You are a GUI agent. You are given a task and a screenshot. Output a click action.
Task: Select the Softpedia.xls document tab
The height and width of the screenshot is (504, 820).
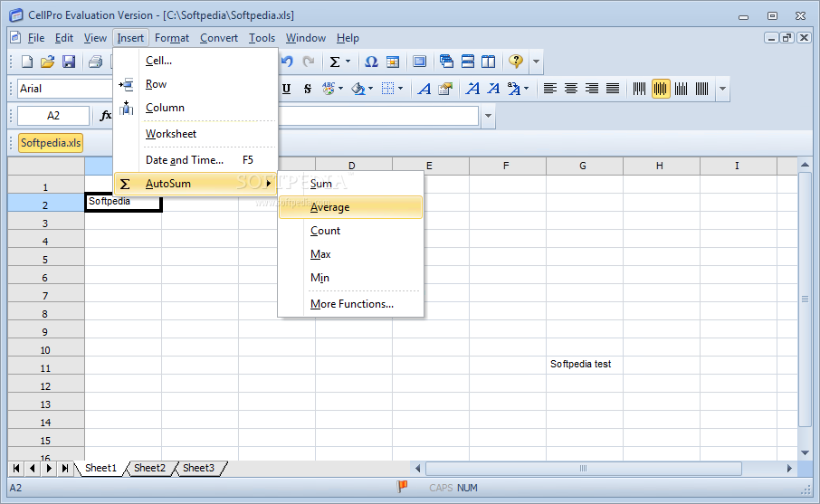51,143
